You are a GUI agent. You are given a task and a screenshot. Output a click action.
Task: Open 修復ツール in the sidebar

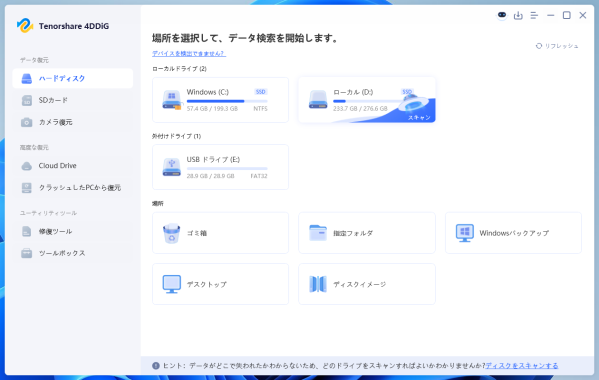(73, 231)
